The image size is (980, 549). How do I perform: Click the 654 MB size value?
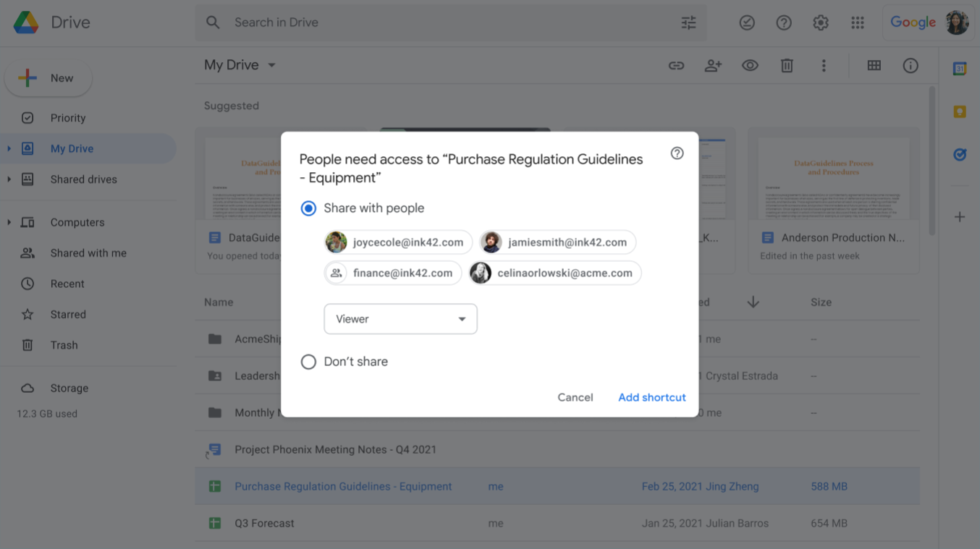[829, 523]
